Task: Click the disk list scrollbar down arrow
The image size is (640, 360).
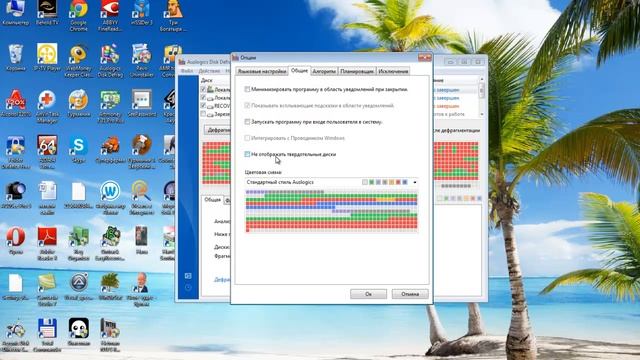Action: point(482,114)
